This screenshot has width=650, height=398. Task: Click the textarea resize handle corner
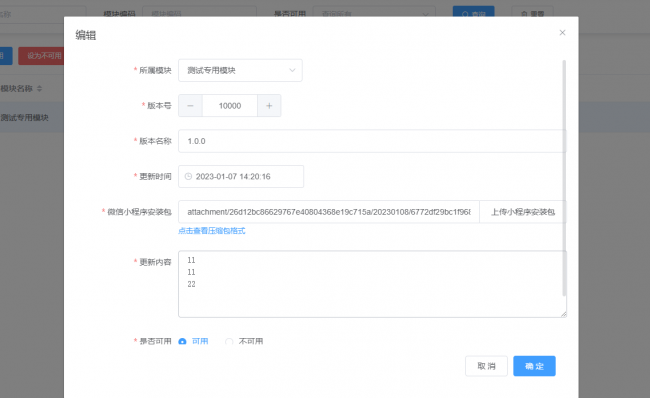(x=563, y=315)
